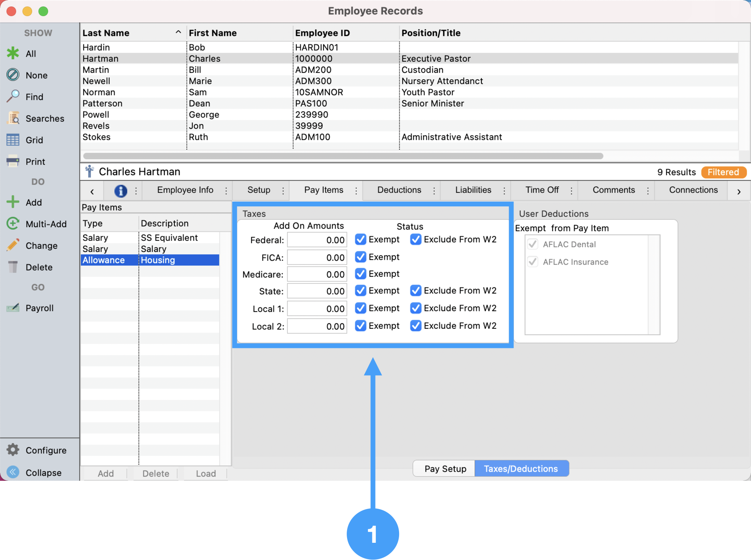Click the orange Filtered button
The image size is (751, 560).
723,172
